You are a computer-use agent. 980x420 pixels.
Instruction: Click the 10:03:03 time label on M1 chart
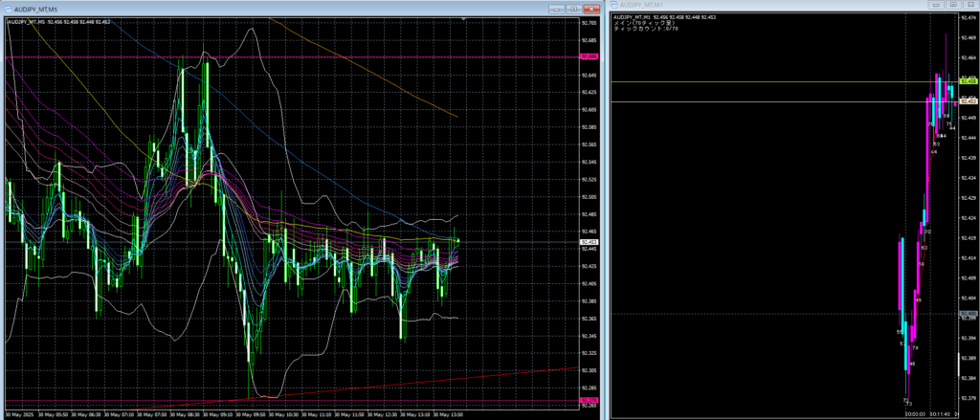pyautogui.click(x=916, y=413)
